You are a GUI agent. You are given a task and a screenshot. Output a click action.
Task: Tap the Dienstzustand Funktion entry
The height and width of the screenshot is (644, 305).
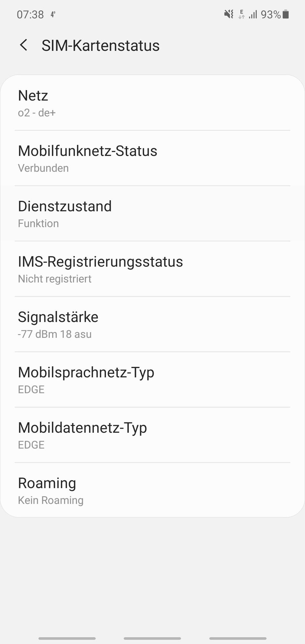tap(152, 213)
